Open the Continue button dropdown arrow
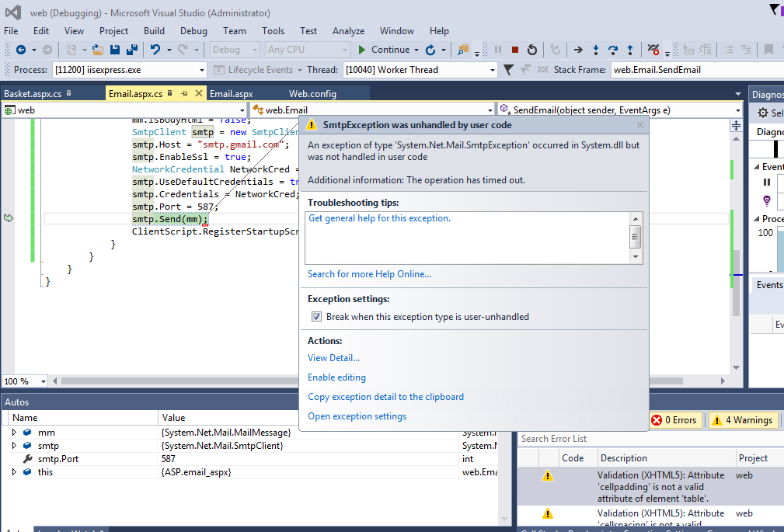The width and height of the screenshot is (784, 532). tap(416, 50)
